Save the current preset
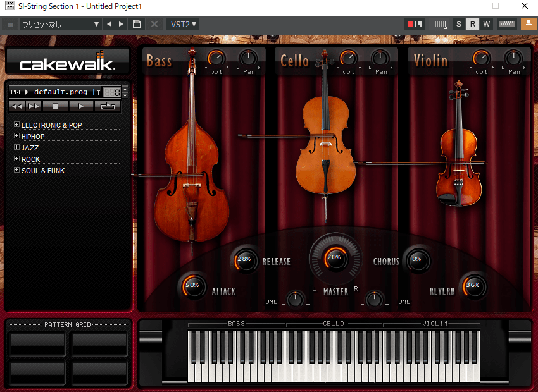538x392 pixels. click(137, 24)
